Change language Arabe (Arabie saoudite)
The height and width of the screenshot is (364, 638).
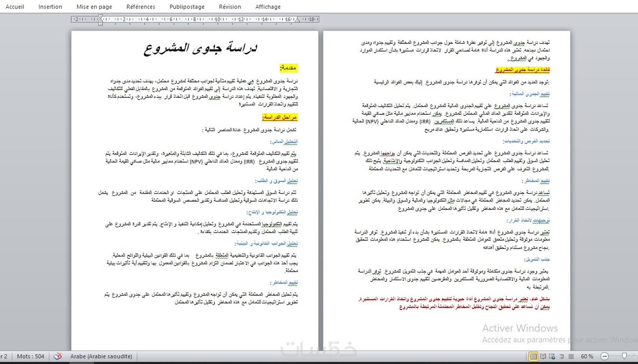tap(101, 356)
